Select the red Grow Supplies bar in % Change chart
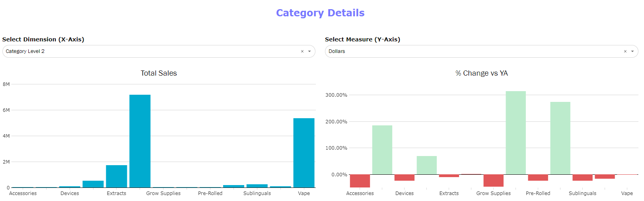This screenshot has height=201, width=644. point(493,180)
